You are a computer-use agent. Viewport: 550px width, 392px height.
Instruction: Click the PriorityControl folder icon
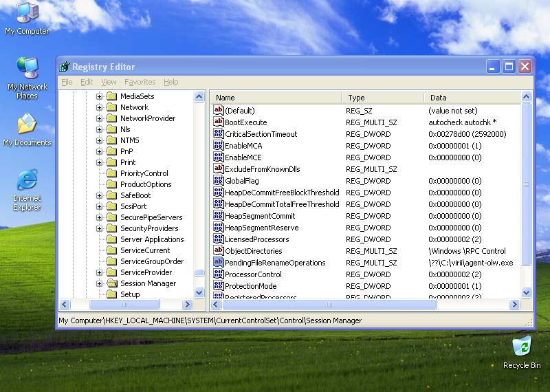[111, 173]
